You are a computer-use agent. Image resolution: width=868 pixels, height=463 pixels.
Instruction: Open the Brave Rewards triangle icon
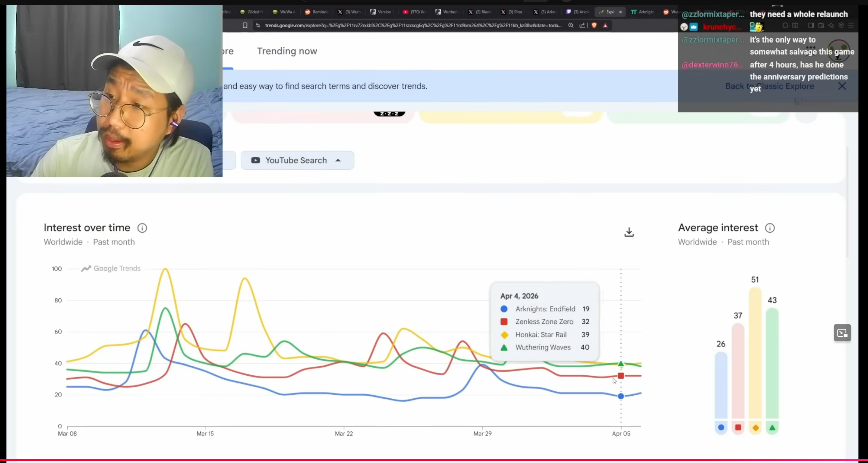(x=606, y=25)
